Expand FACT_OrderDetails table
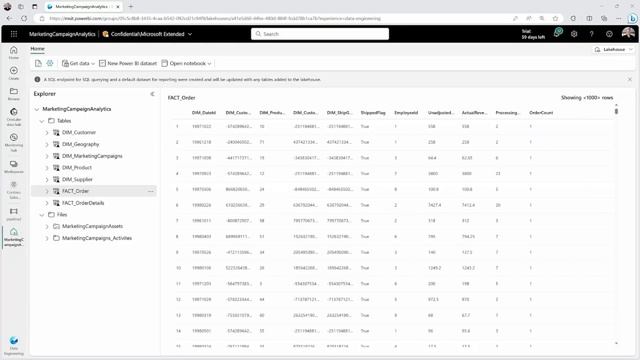This screenshot has height=360, width=640. coord(47,203)
